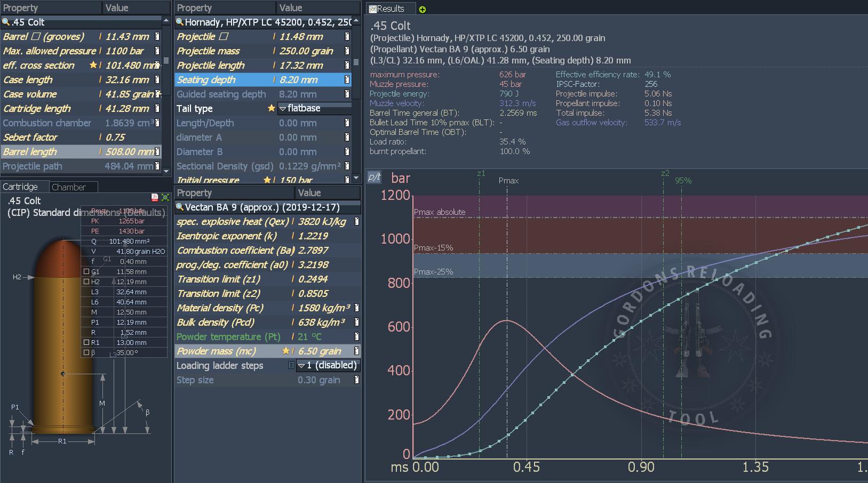Click the gold star beside Tail type
Viewport: 868px width, 483px height.
(x=271, y=108)
